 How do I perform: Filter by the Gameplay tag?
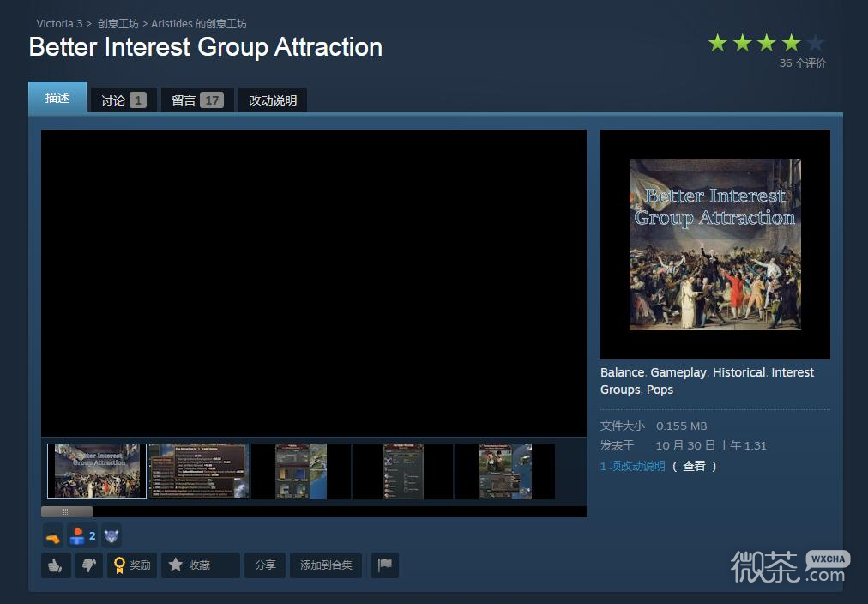678,372
